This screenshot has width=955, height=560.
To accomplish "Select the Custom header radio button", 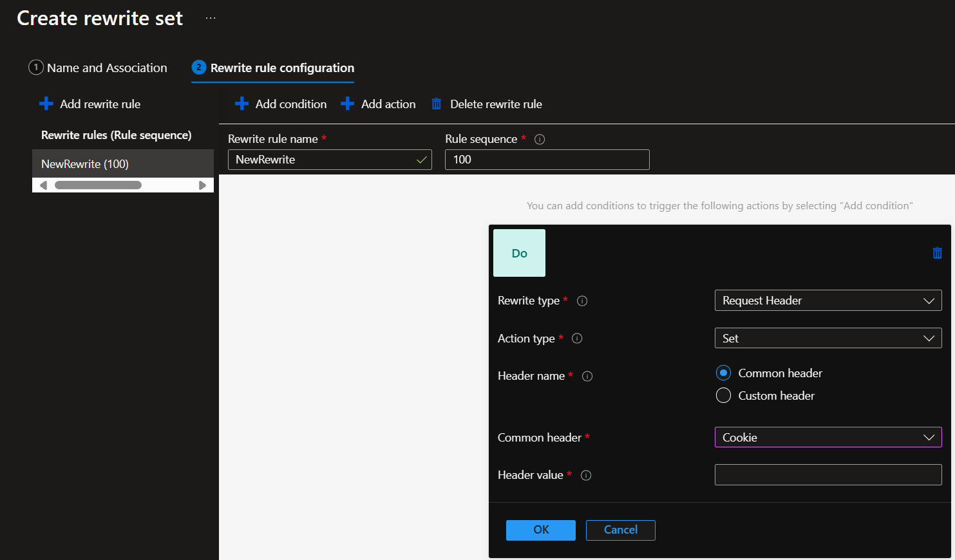I will (x=723, y=395).
